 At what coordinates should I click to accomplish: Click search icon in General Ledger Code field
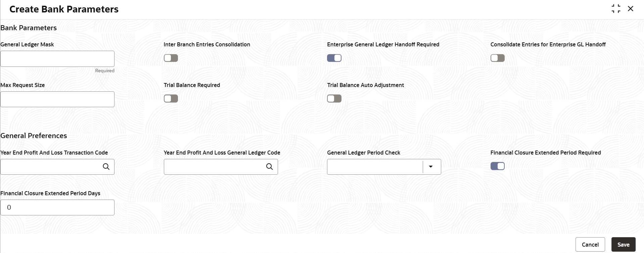pyautogui.click(x=269, y=167)
